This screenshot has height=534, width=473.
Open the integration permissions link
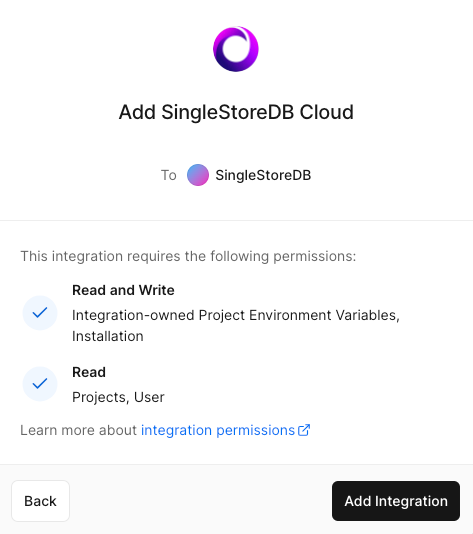coord(225,430)
